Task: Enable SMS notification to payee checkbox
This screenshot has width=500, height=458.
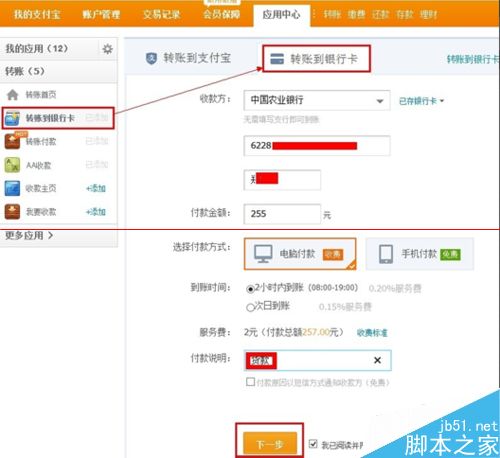Action: pos(250,382)
